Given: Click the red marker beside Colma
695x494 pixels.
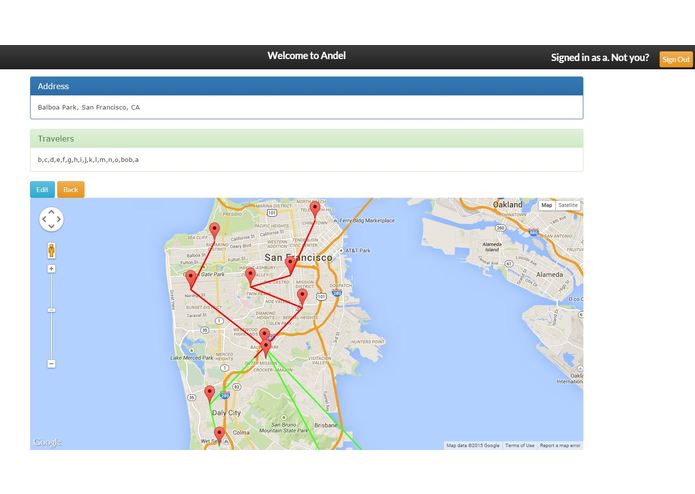Looking at the screenshot, I should (219, 435).
